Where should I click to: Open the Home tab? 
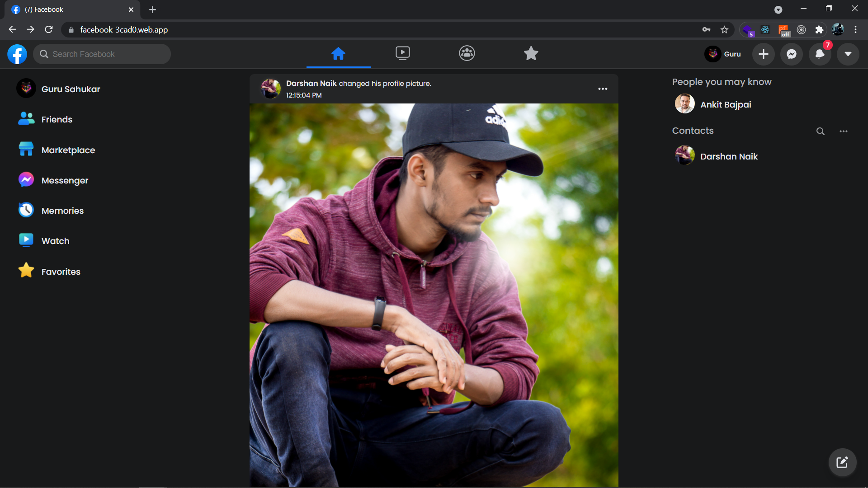338,54
